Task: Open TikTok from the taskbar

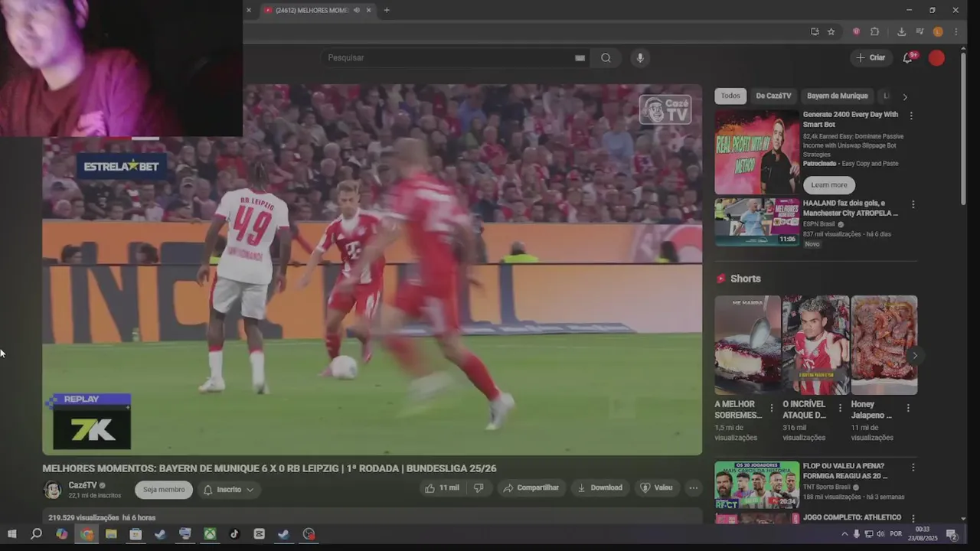Action: pyautogui.click(x=234, y=534)
